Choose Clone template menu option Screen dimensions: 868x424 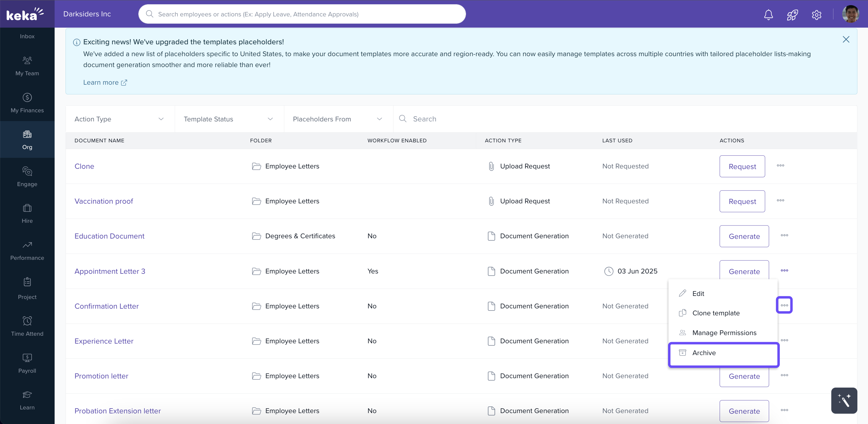[x=716, y=313]
